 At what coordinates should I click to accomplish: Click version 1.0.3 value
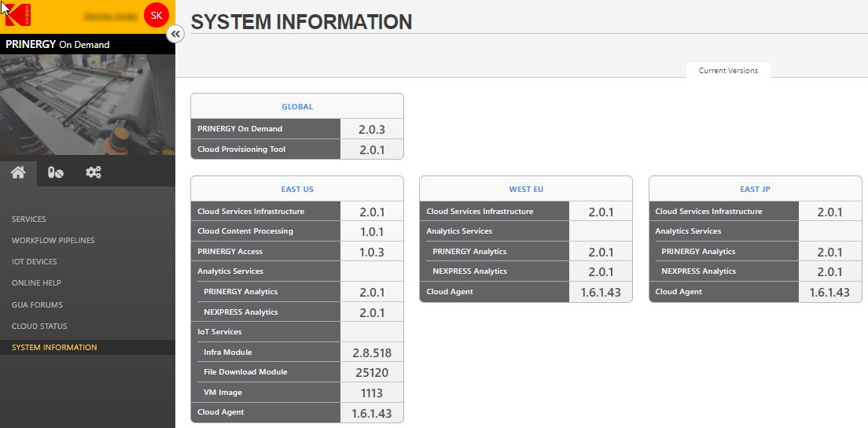pyautogui.click(x=371, y=252)
